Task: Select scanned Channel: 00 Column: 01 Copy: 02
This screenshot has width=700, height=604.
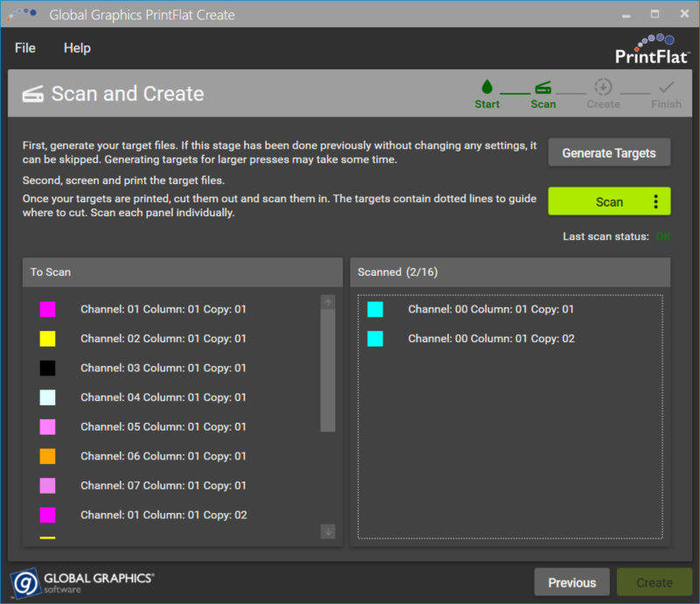Action: tap(491, 339)
